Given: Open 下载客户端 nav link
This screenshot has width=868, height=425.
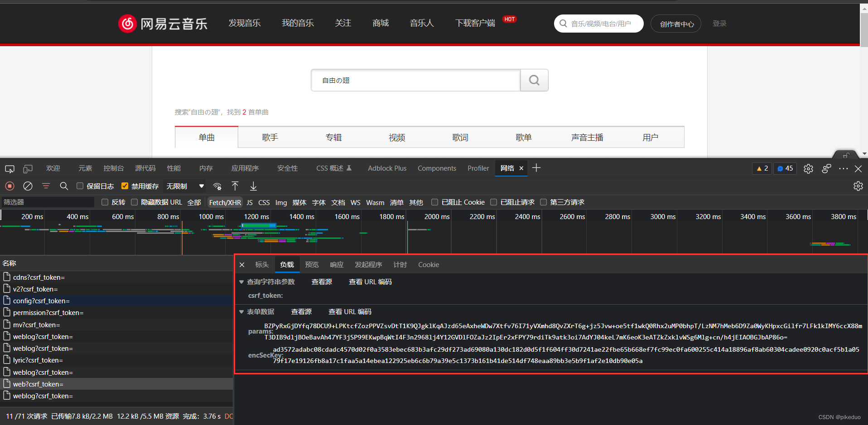Looking at the screenshot, I should [x=475, y=23].
